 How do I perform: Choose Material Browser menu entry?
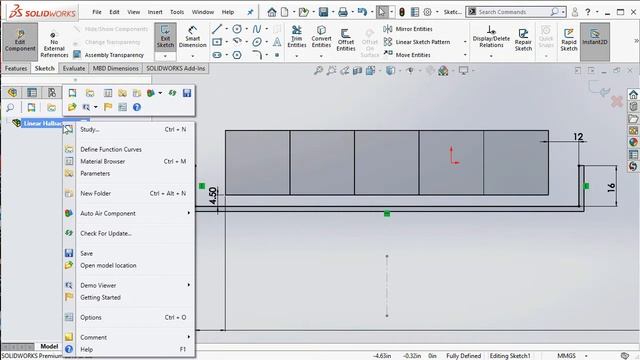129,161
